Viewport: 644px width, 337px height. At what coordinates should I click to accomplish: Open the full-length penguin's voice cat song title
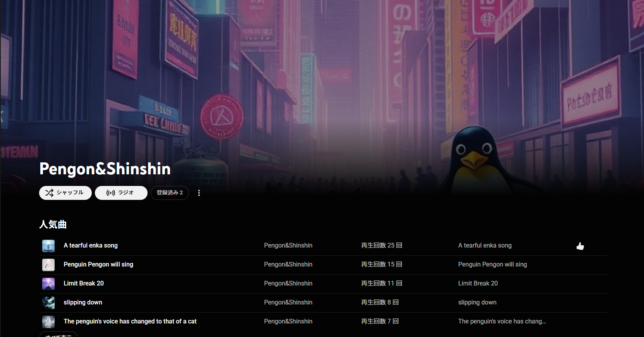(x=130, y=322)
